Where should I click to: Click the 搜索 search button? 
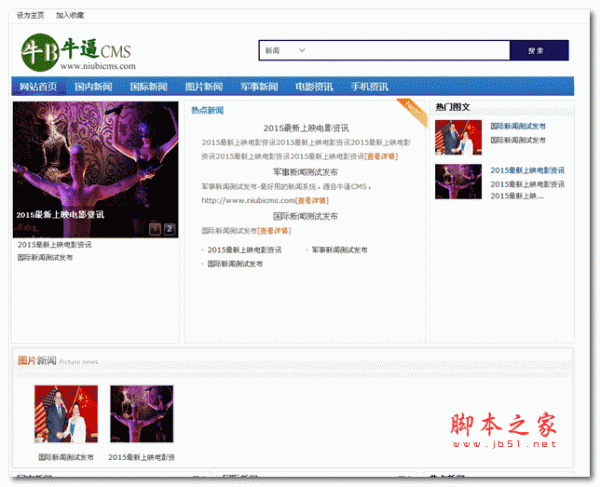pos(539,50)
